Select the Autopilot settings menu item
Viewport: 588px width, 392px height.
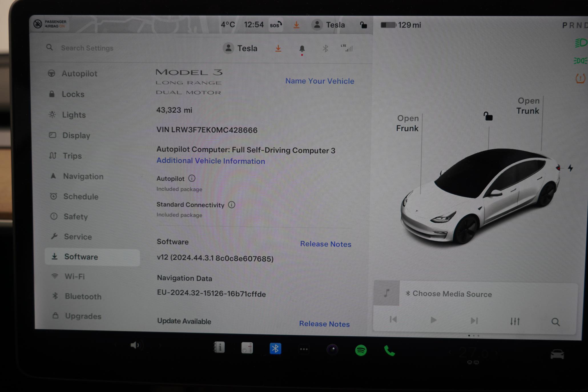point(79,74)
